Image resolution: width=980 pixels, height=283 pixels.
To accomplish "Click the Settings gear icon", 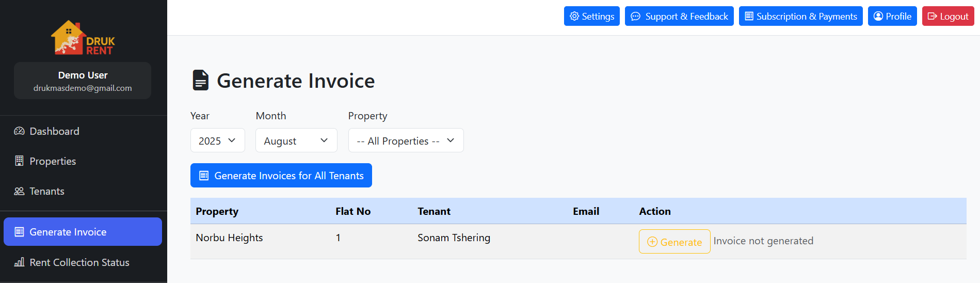I will pos(574,17).
